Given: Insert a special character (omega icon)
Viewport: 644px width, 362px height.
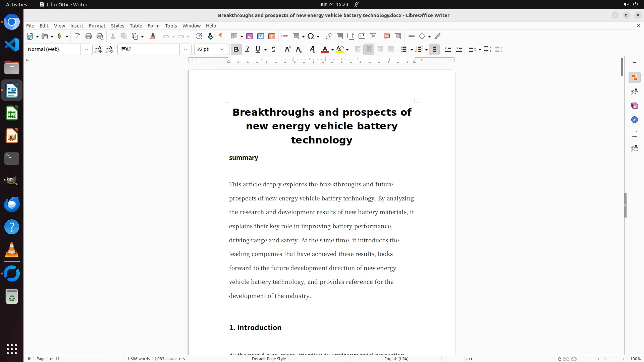Looking at the screenshot, I should point(311,37).
